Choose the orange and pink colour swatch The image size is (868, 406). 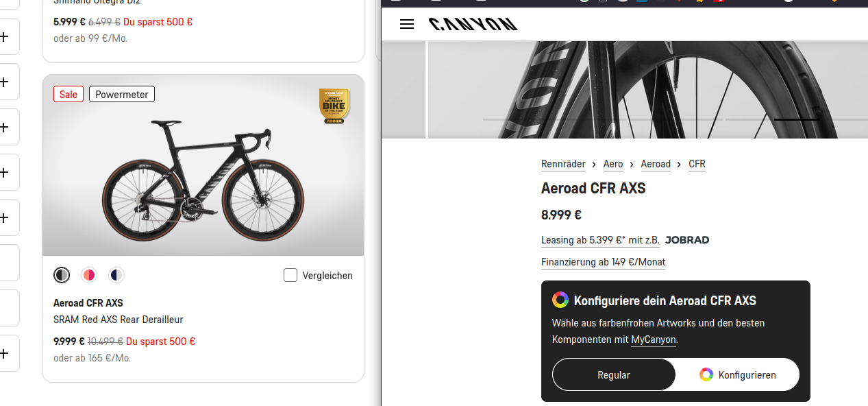89,275
